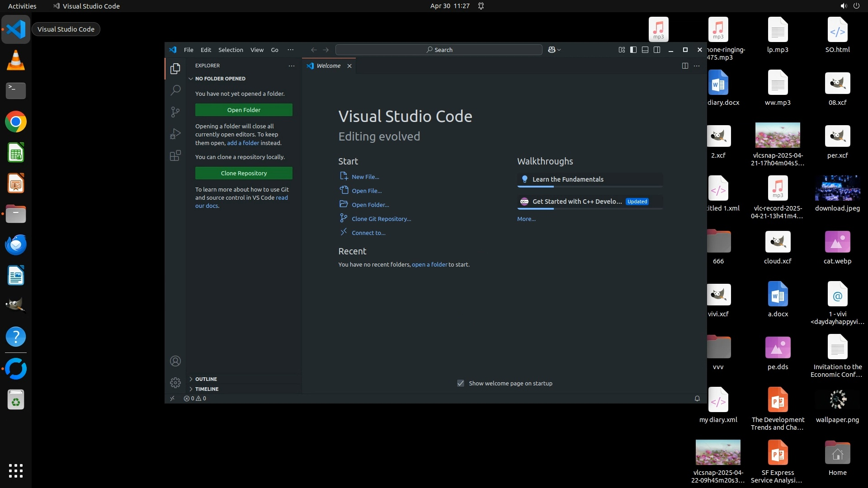
Task: Open the Selection menu
Action: [x=231, y=50]
